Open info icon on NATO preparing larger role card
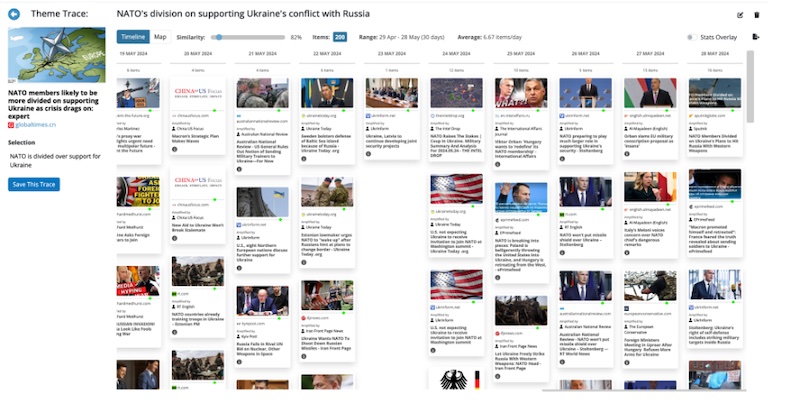 (562, 159)
